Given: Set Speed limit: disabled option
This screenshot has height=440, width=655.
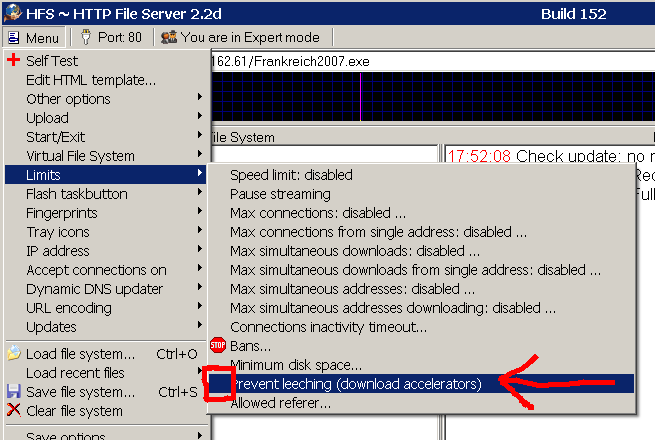Looking at the screenshot, I should pyautogui.click(x=421, y=175).
